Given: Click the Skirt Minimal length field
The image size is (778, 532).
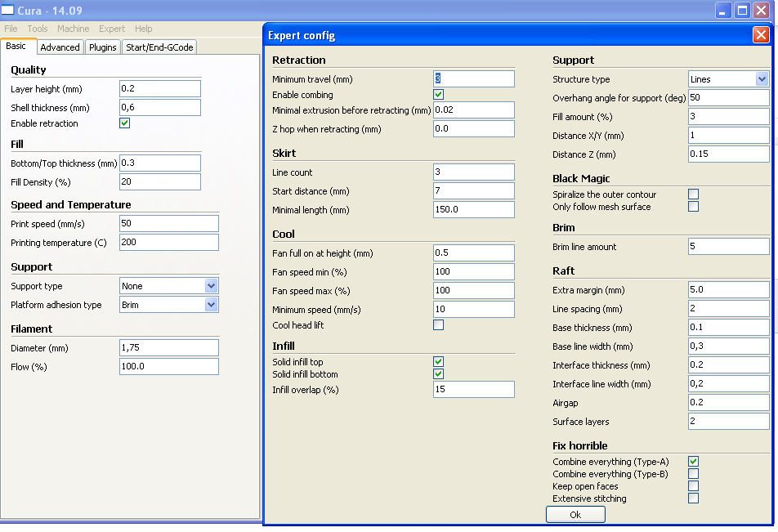Looking at the screenshot, I should [x=474, y=210].
